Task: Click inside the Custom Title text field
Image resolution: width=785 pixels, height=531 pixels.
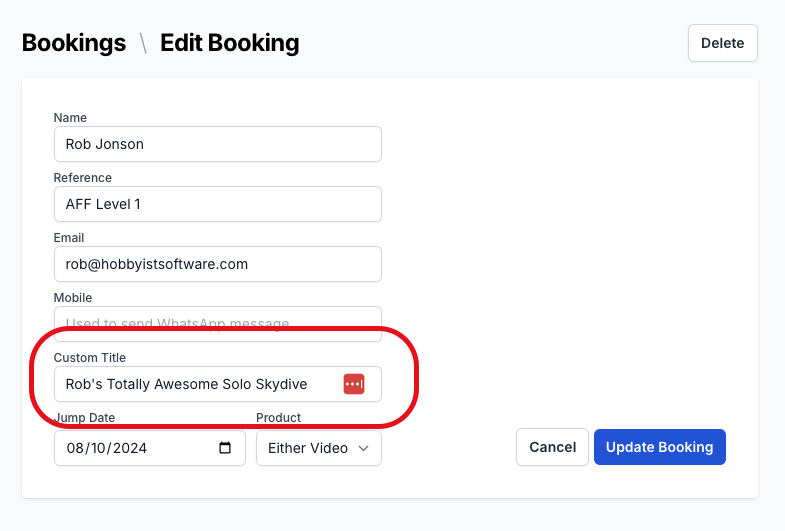Action: click(200, 384)
